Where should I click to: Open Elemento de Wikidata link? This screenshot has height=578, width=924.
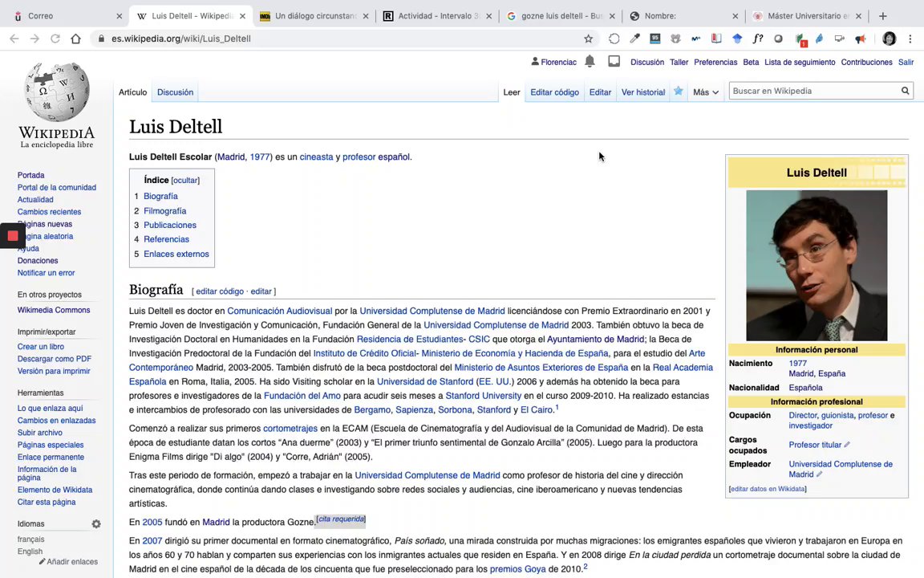[55, 490]
